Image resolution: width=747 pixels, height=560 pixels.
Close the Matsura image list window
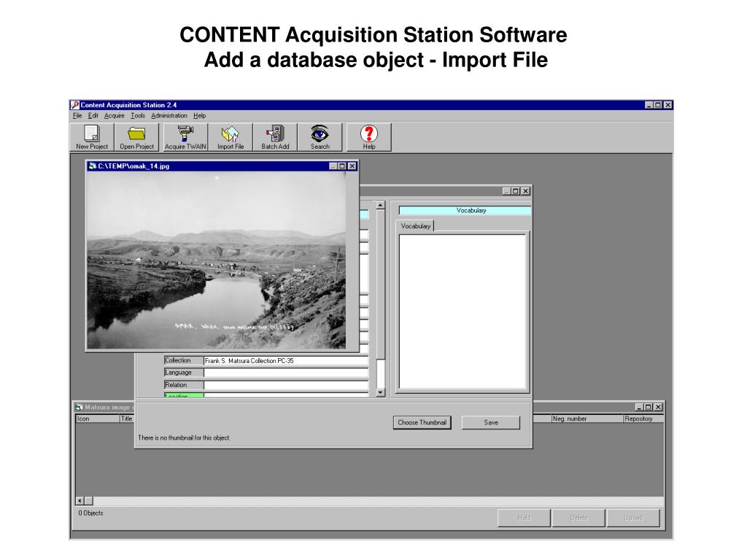coord(658,407)
